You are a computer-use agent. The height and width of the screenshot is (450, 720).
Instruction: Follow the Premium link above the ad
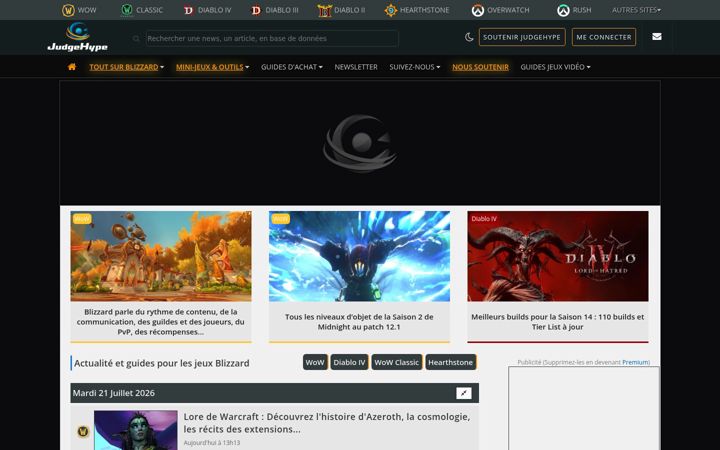coord(636,362)
